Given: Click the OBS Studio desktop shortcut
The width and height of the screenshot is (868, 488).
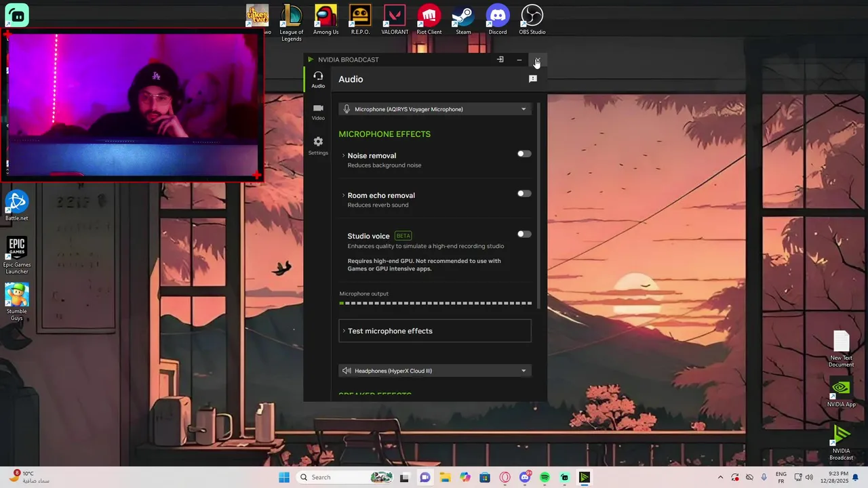Looking at the screenshot, I should click(x=532, y=20).
